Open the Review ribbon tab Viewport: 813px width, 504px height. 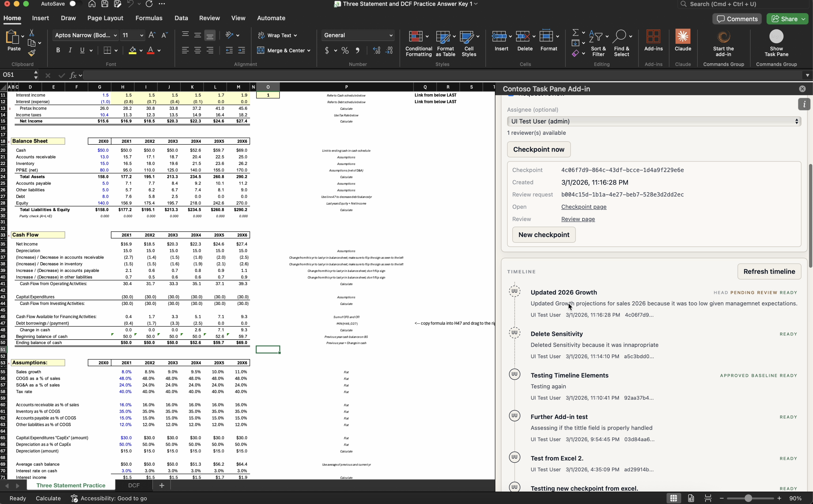209,18
